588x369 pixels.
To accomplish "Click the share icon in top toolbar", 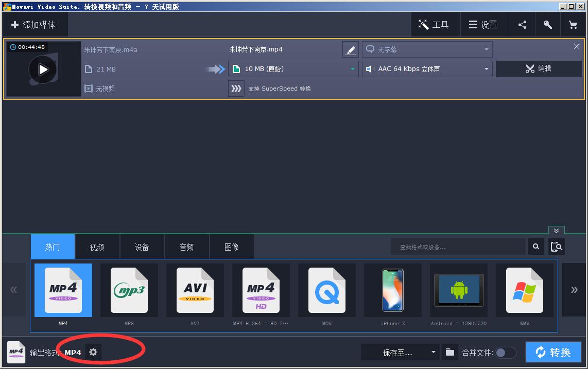I will [523, 25].
